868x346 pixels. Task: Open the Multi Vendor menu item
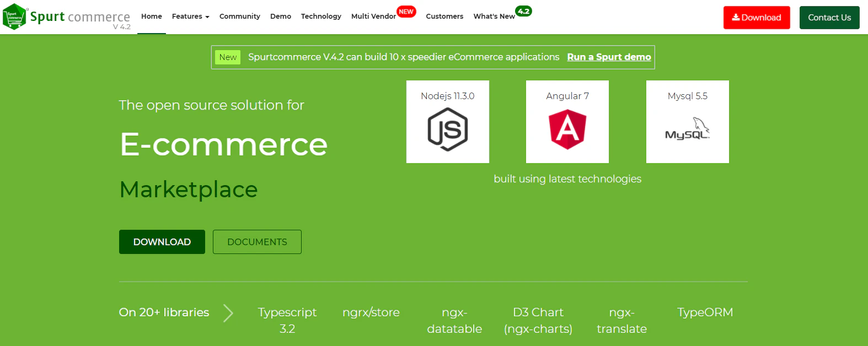pyautogui.click(x=373, y=17)
